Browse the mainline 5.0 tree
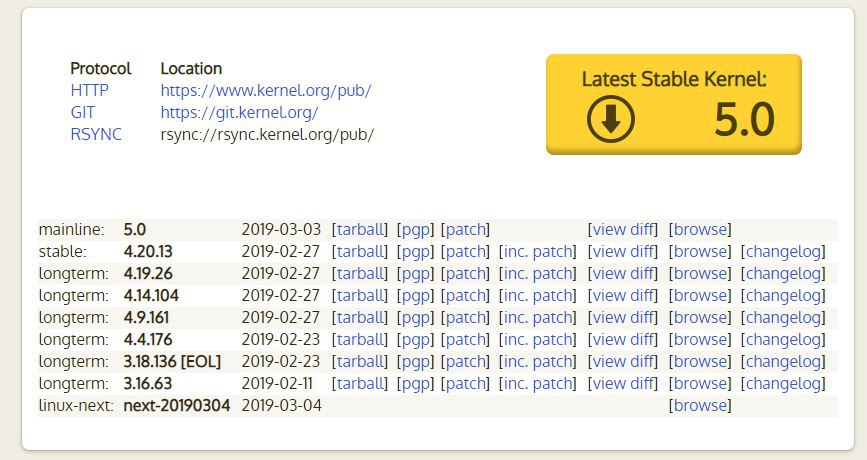 (700, 229)
